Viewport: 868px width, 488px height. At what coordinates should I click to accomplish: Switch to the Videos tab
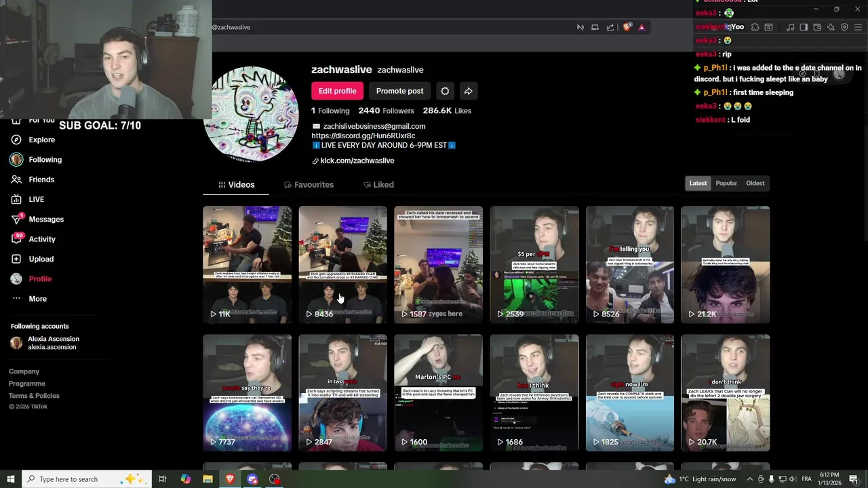(236, 184)
